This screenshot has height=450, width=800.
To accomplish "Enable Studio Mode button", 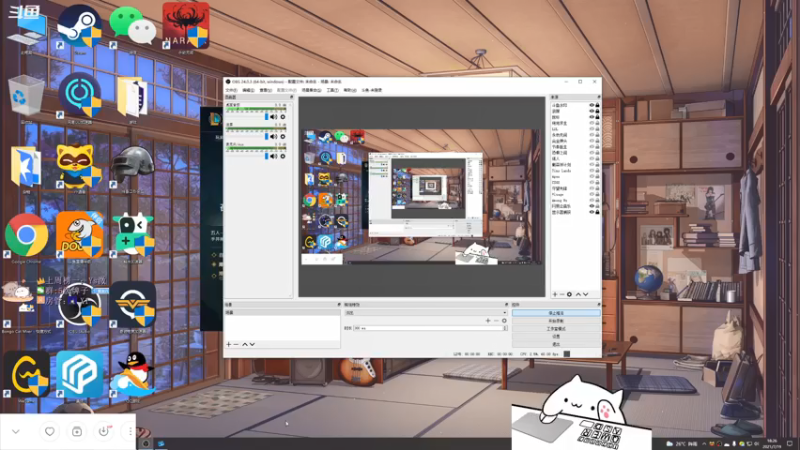I will [556, 329].
